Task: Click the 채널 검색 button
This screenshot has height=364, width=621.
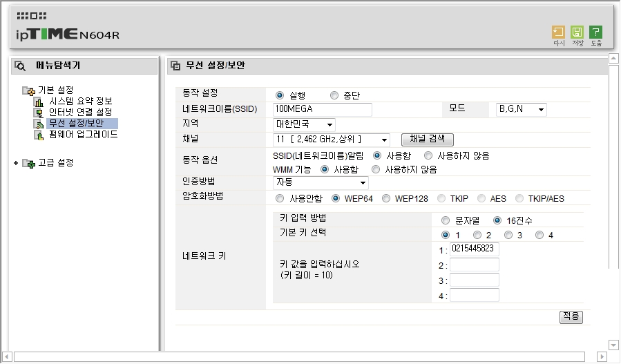Action: [x=427, y=140]
